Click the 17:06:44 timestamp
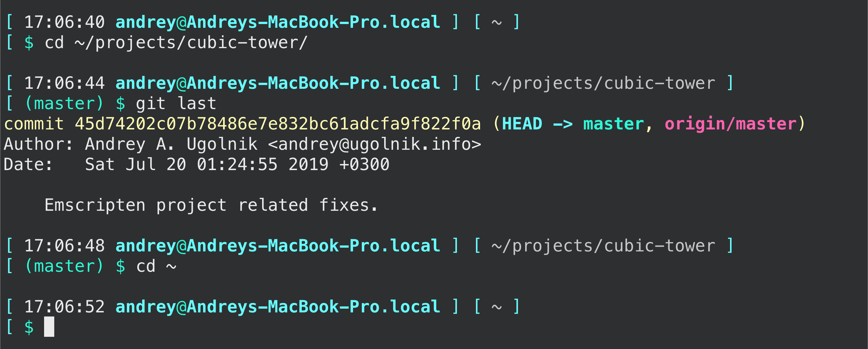Screen dimensions: 868x349 pos(64,83)
